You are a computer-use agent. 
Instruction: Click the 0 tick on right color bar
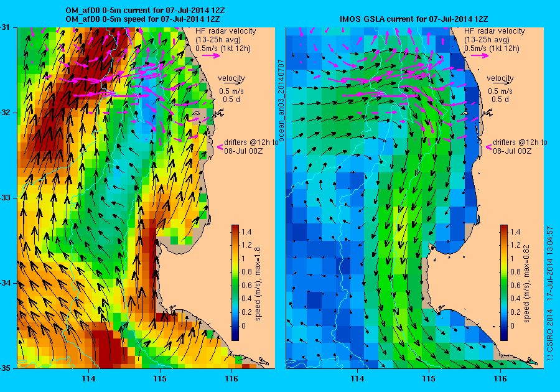pos(513,325)
